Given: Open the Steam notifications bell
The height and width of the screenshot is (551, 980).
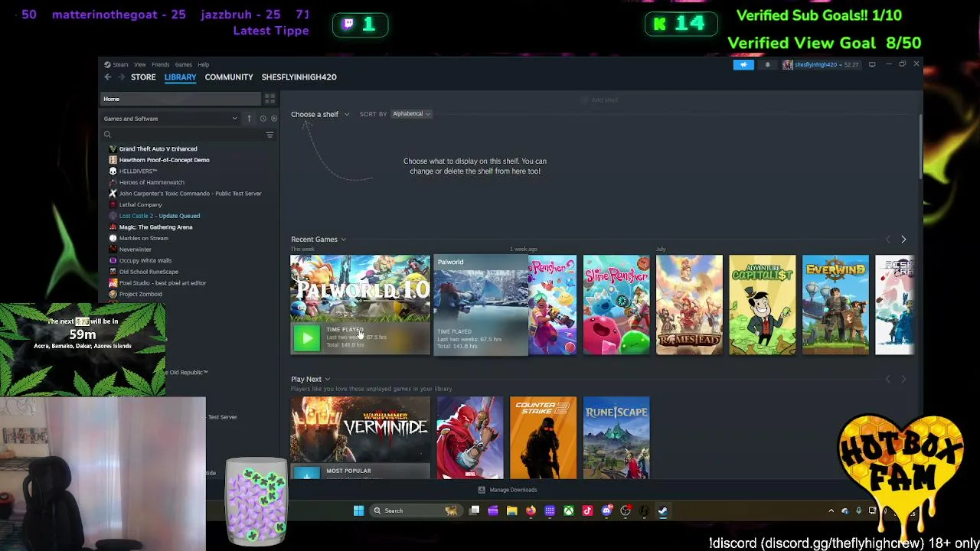Looking at the screenshot, I should pyautogui.click(x=767, y=65).
